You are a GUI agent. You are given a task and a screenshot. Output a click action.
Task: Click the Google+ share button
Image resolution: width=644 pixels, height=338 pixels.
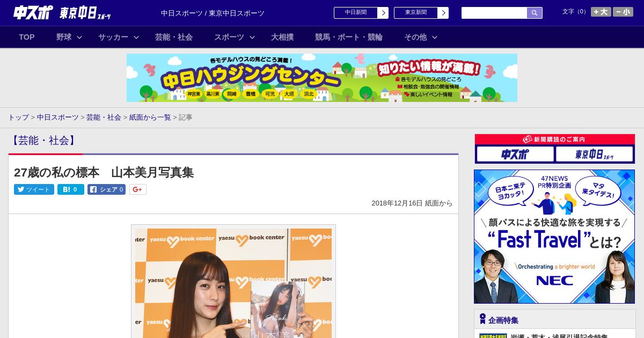coord(138,189)
